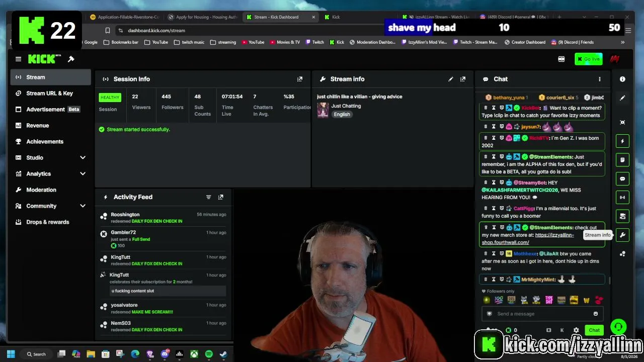This screenshot has width=644, height=362.
Task: Open the emoji picker in chat input
Action: [596, 314]
